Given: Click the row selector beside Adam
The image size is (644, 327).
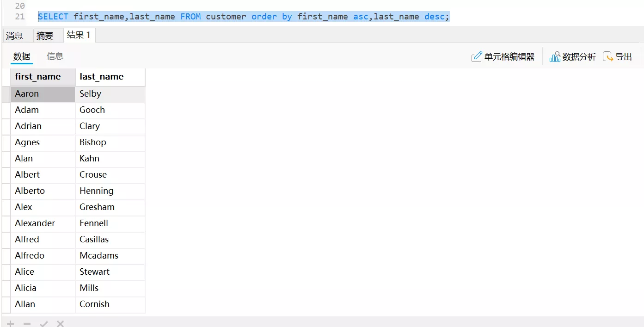Looking at the screenshot, I should [x=6, y=110].
